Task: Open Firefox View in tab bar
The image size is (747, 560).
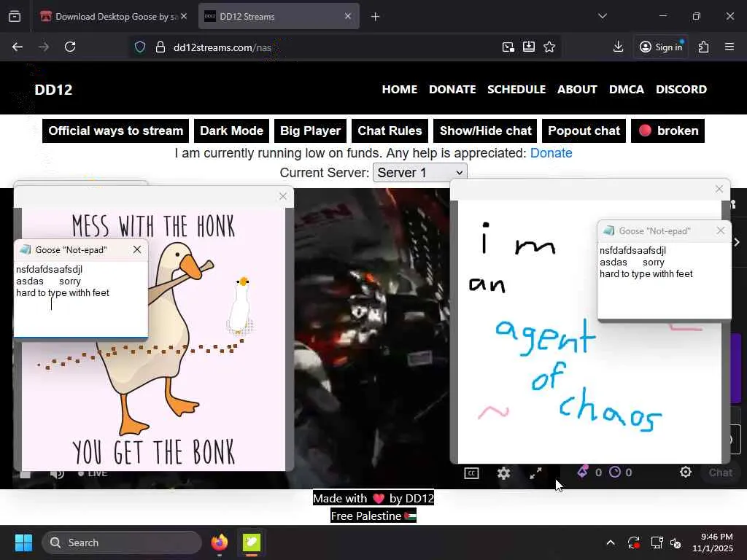Action: pos(15,17)
